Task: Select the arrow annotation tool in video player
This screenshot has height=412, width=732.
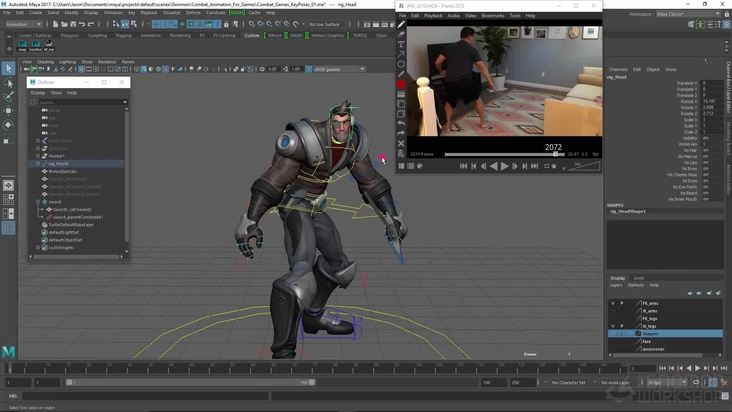Action: (x=401, y=54)
